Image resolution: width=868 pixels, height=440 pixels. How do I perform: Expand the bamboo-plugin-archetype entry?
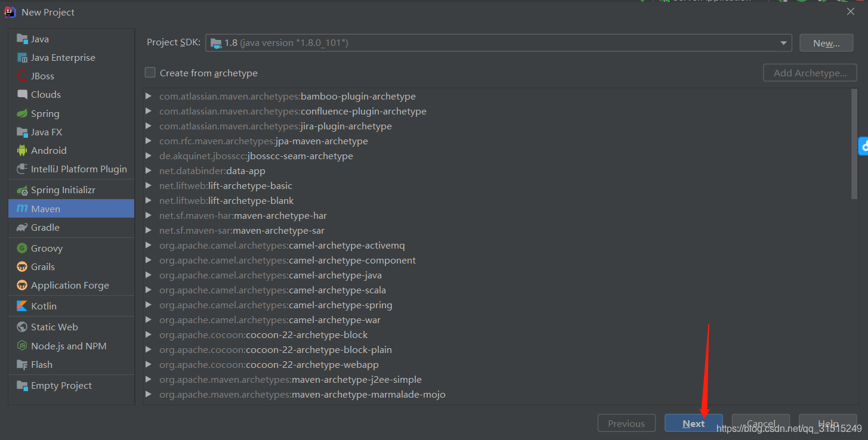coord(149,96)
